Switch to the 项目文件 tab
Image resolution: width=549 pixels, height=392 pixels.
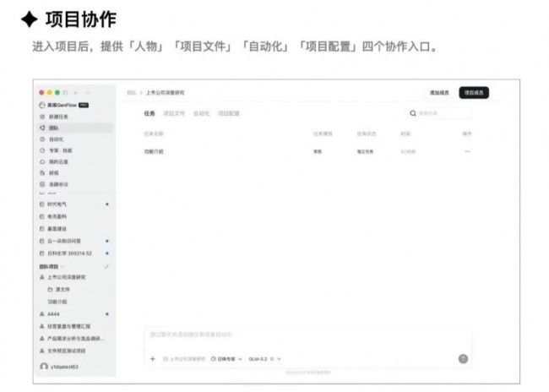coord(174,113)
